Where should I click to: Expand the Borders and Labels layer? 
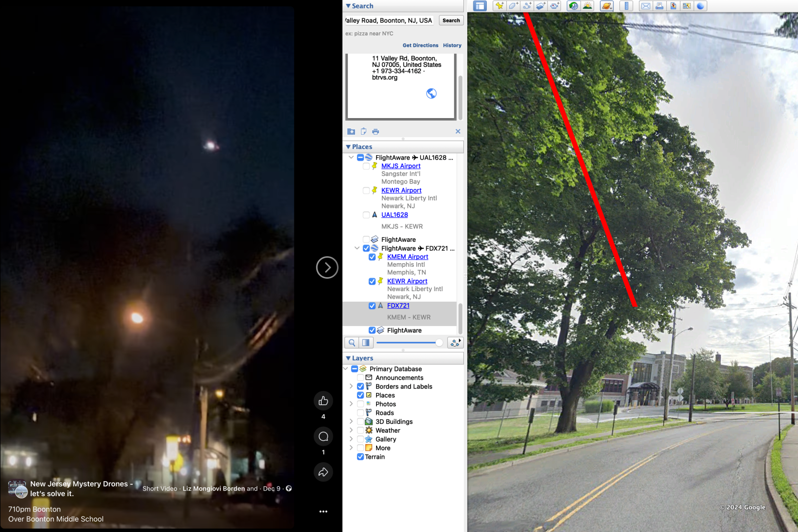pyautogui.click(x=351, y=386)
